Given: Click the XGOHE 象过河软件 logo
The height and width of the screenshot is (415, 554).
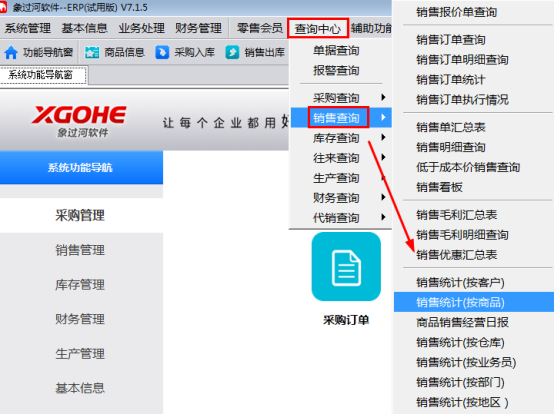Looking at the screenshot, I should coord(79,121).
